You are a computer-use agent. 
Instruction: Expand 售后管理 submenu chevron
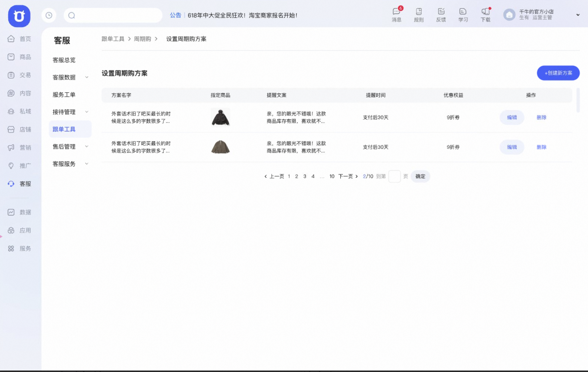(x=87, y=146)
